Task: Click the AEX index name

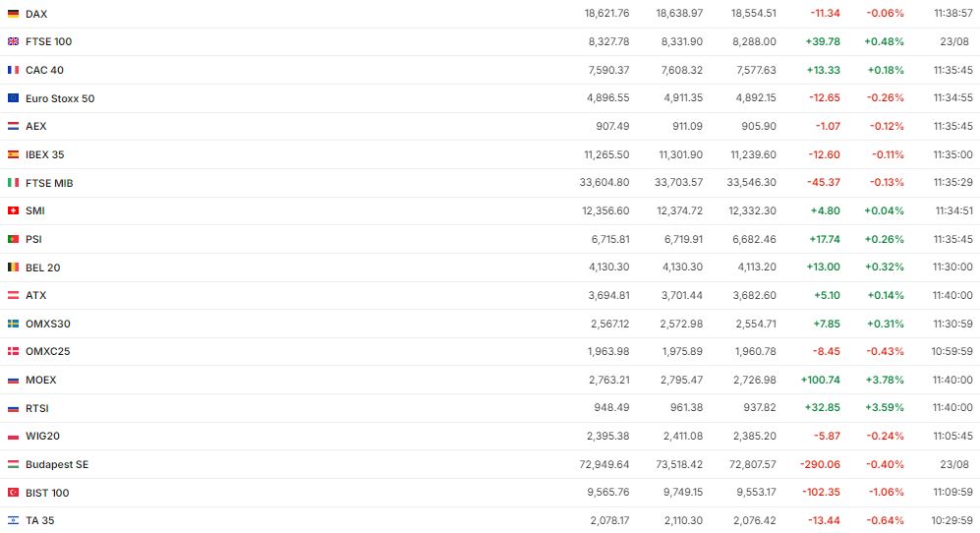Action: click(35, 126)
